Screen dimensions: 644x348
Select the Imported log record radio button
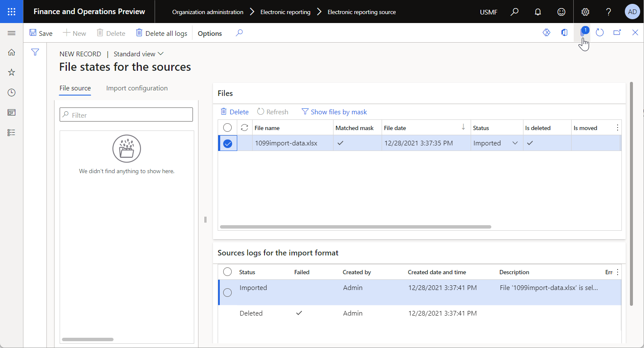click(x=227, y=293)
